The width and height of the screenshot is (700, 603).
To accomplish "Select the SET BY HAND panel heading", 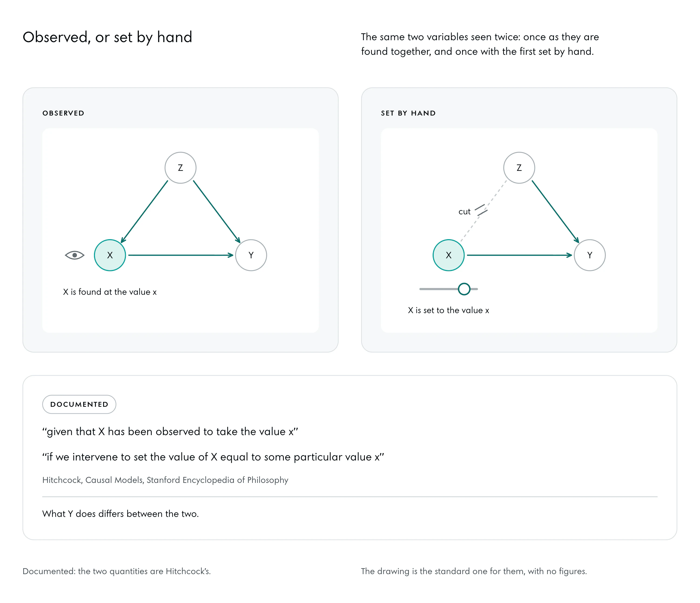I will click(408, 113).
